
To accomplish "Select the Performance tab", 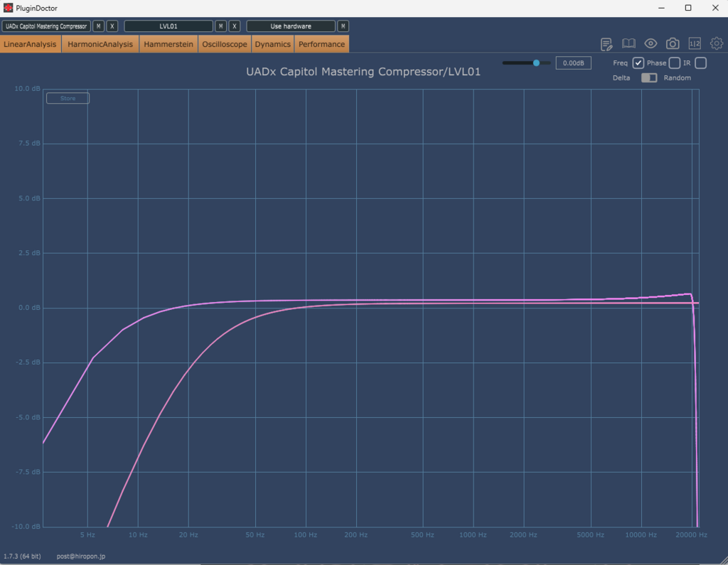I will tap(322, 44).
